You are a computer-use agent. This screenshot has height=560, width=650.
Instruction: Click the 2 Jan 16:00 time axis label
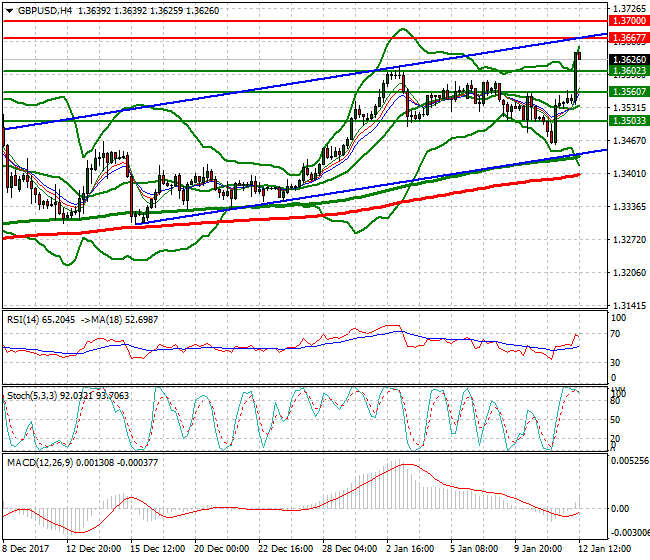tap(410, 548)
